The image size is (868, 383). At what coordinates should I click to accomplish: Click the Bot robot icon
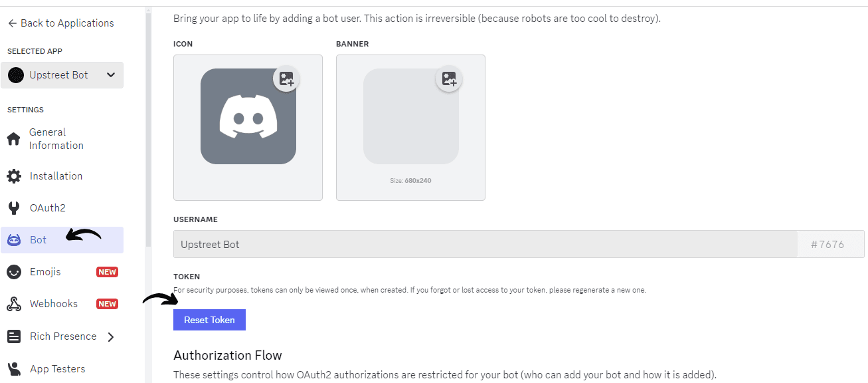tap(13, 240)
